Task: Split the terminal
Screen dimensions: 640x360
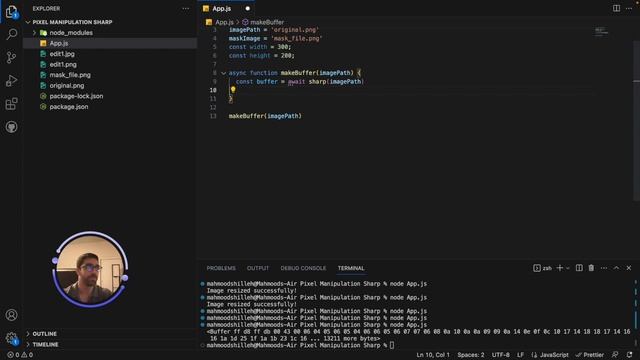Action: tap(579, 268)
